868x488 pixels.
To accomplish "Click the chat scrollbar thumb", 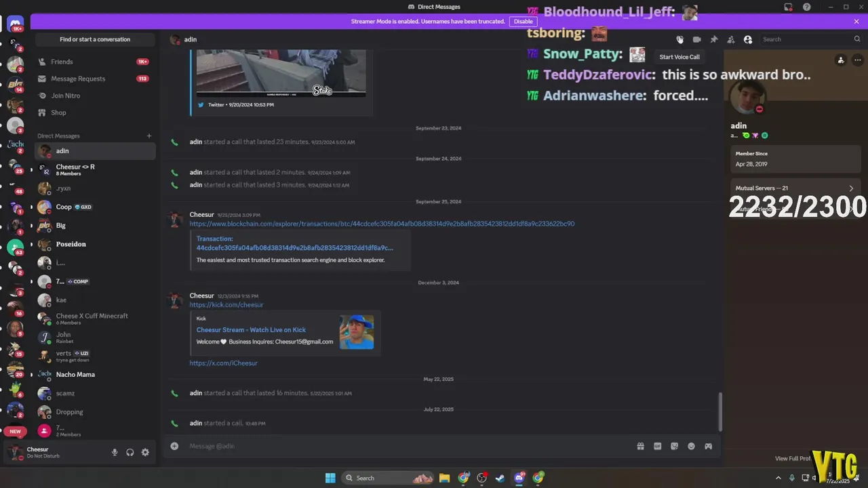I will [x=719, y=411].
